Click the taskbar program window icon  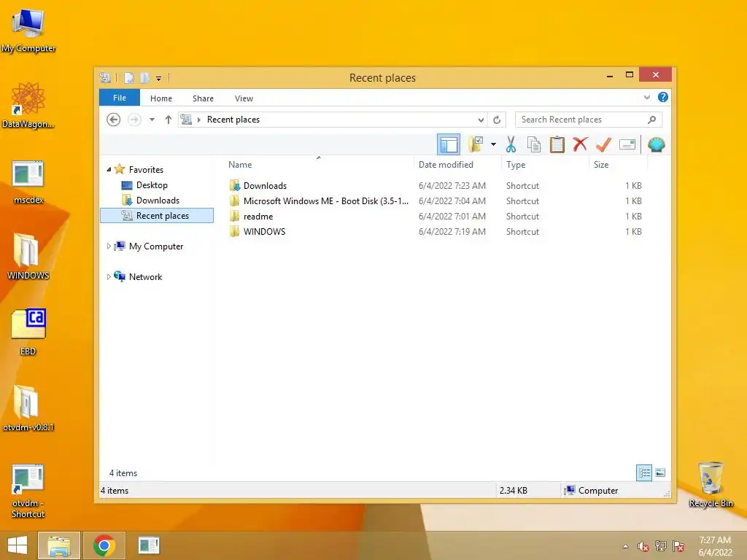pos(149,545)
